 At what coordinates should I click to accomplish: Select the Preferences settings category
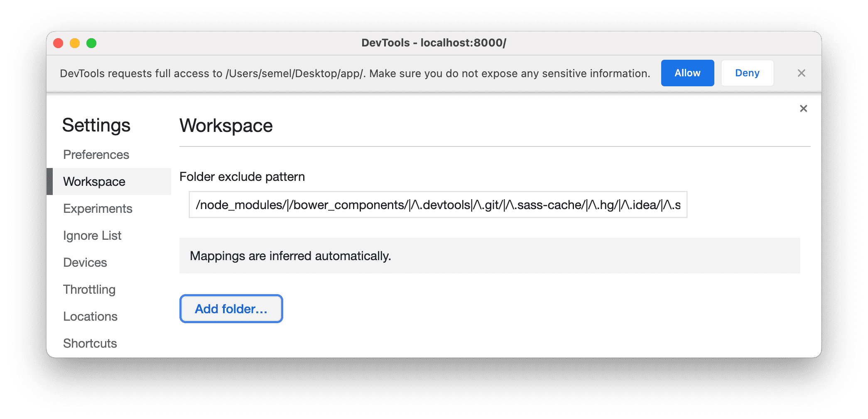[x=96, y=154]
